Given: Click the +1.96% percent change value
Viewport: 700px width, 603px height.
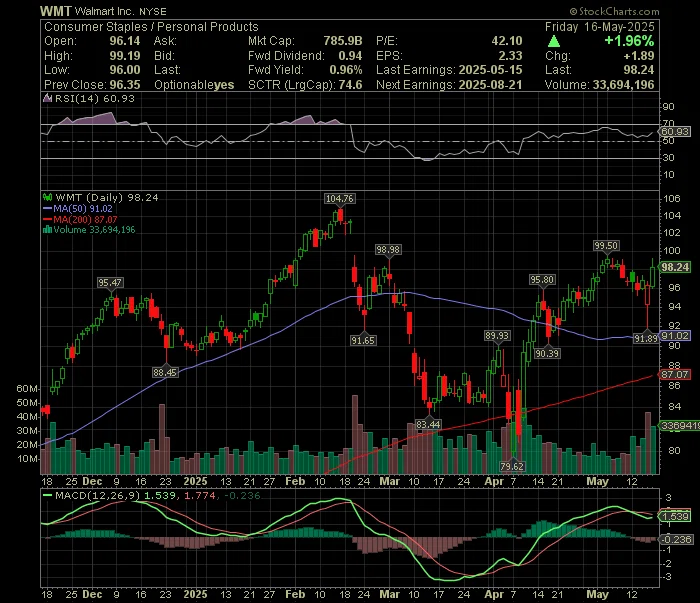Looking at the screenshot, I should pyautogui.click(x=629, y=41).
